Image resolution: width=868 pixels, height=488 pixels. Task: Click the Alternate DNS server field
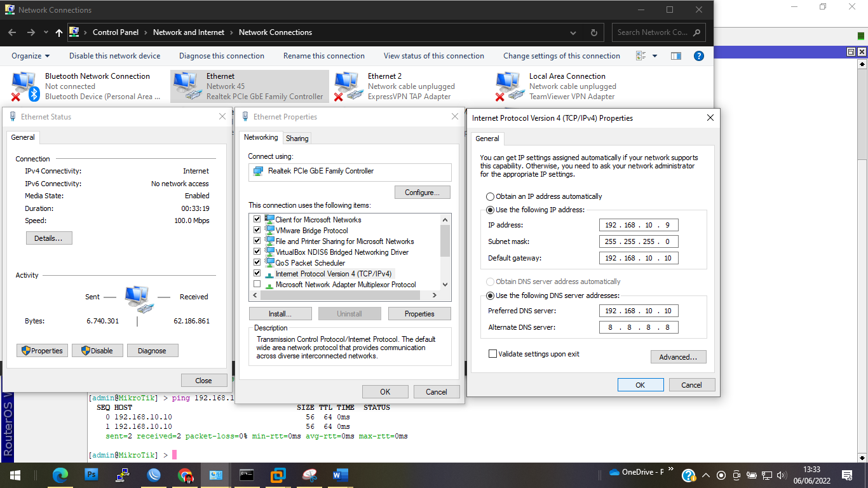tap(639, 327)
